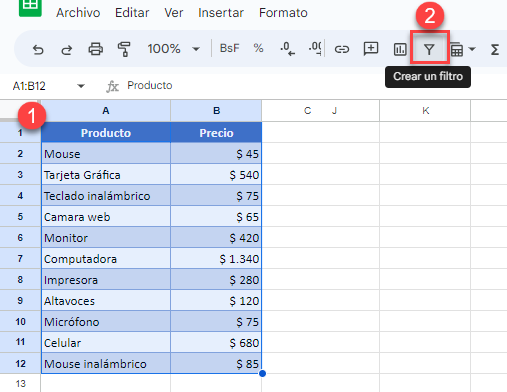
Task: Click the $ 65 price cell
Action: pyautogui.click(x=216, y=217)
